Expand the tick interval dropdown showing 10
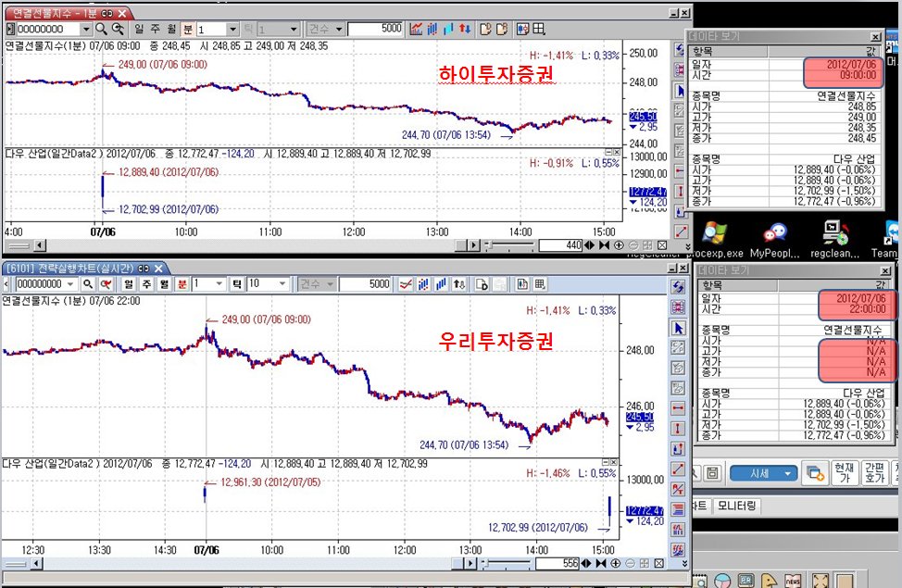 (282, 284)
